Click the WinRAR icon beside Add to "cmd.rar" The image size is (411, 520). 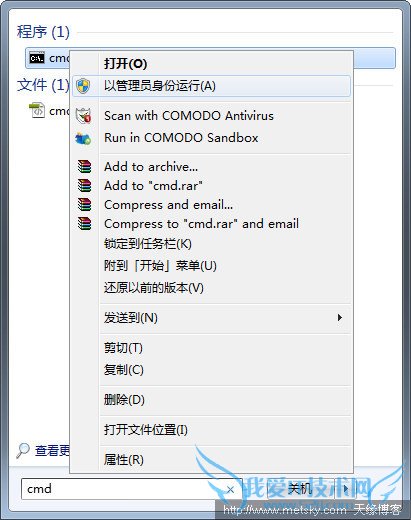point(84,185)
